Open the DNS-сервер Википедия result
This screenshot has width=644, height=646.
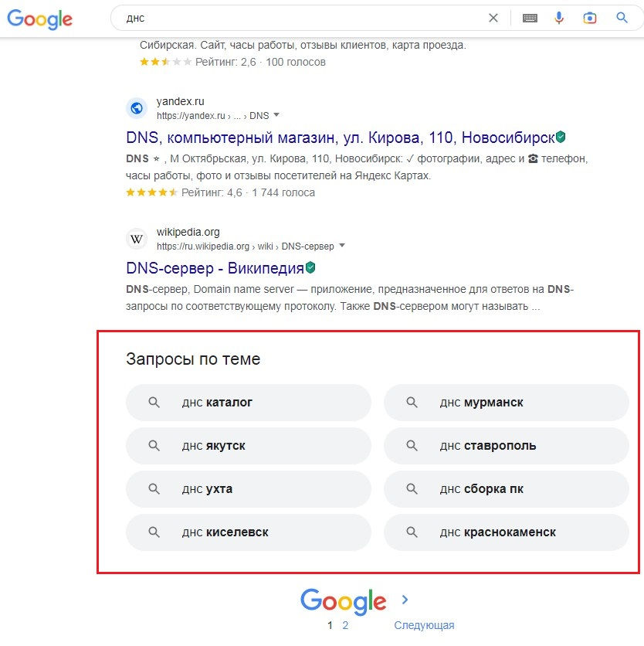point(215,268)
